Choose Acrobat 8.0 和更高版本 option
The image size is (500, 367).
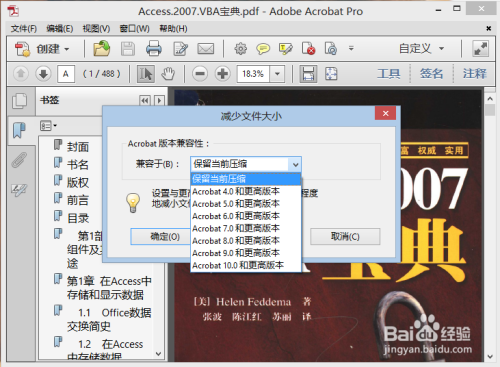(x=246, y=241)
